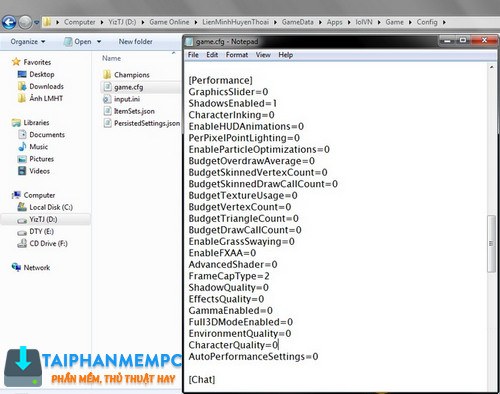Open the recent locations dropdown arrow

pos(37,22)
